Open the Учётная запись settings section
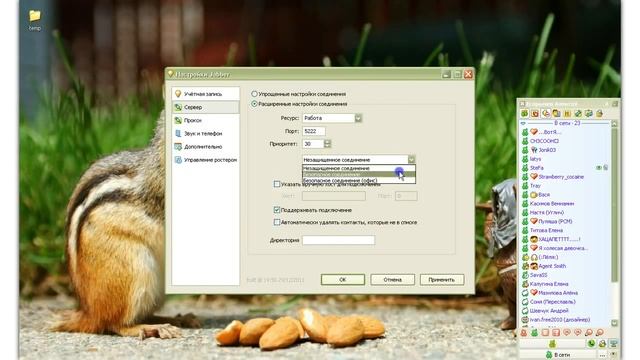The width and height of the screenshot is (640, 360). (205, 94)
